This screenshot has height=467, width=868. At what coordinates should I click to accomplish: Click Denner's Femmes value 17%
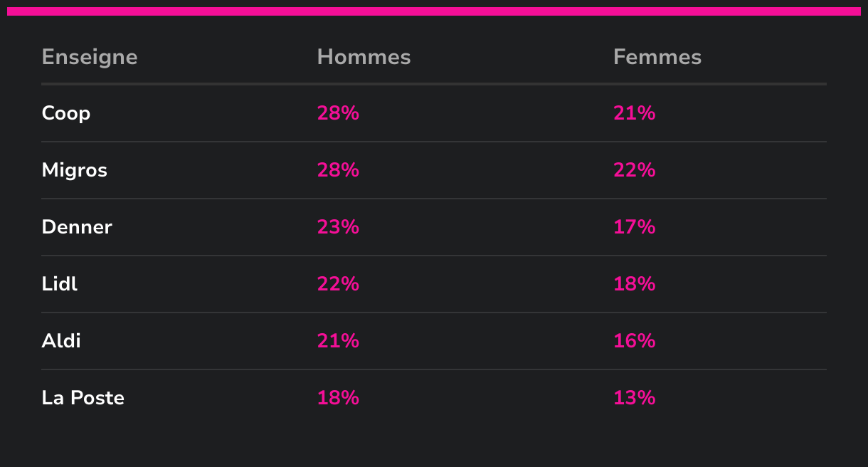(x=634, y=227)
